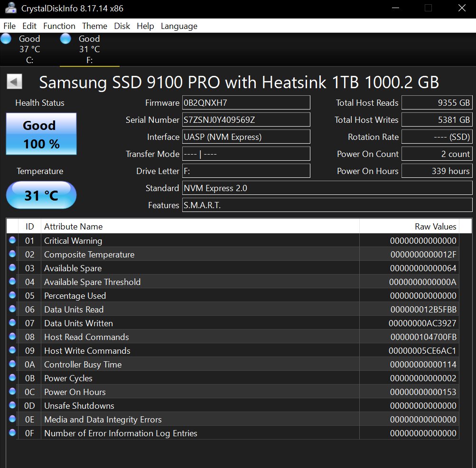476x468 pixels.
Task: Click the Unsafe Shutdowns status indicator dot
Action: point(12,405)
